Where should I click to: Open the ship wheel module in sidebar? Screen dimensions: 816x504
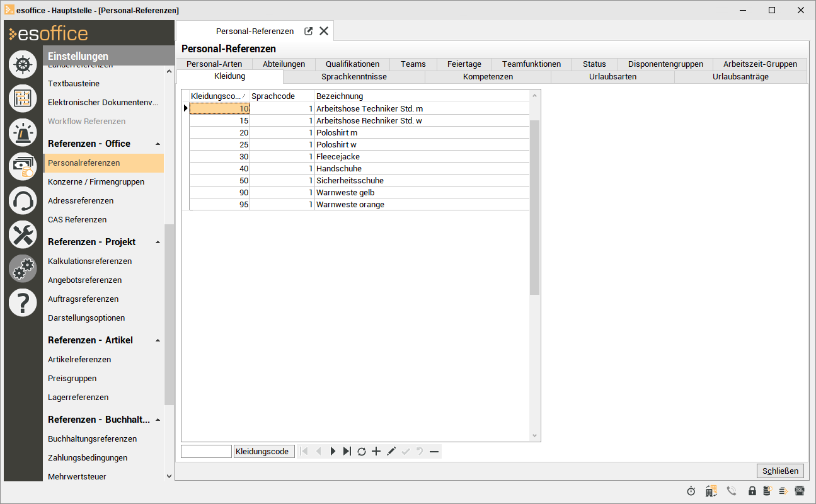tap(23, 64)
